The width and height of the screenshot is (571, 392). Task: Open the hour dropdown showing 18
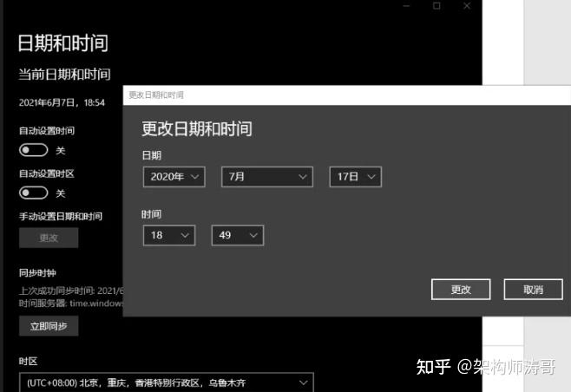(x=169, y=236)
